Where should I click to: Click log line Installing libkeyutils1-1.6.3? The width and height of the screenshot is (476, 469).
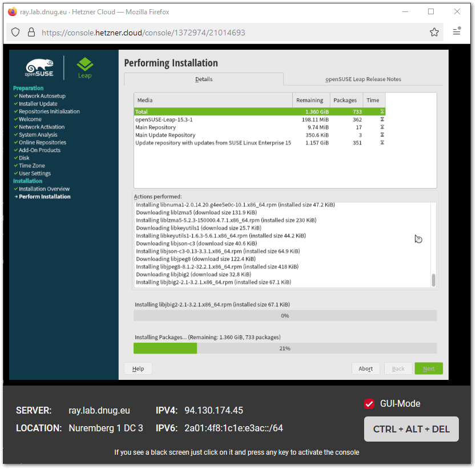(221, 235)
